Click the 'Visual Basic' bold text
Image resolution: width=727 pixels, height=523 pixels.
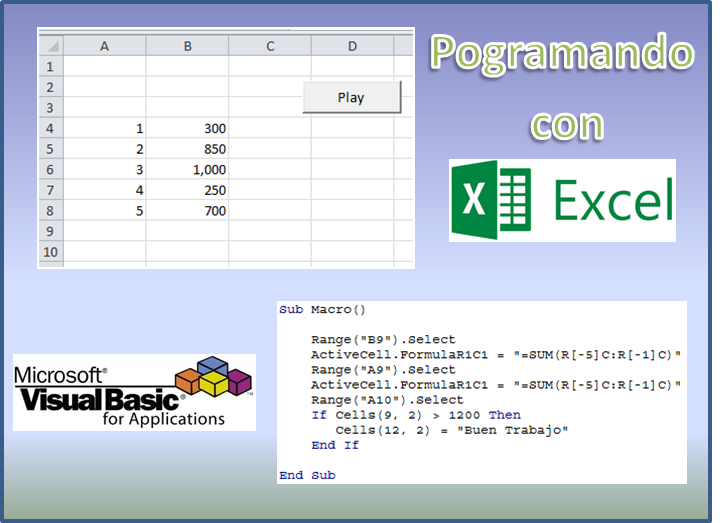pyautogui.click(x=99, y=399)
